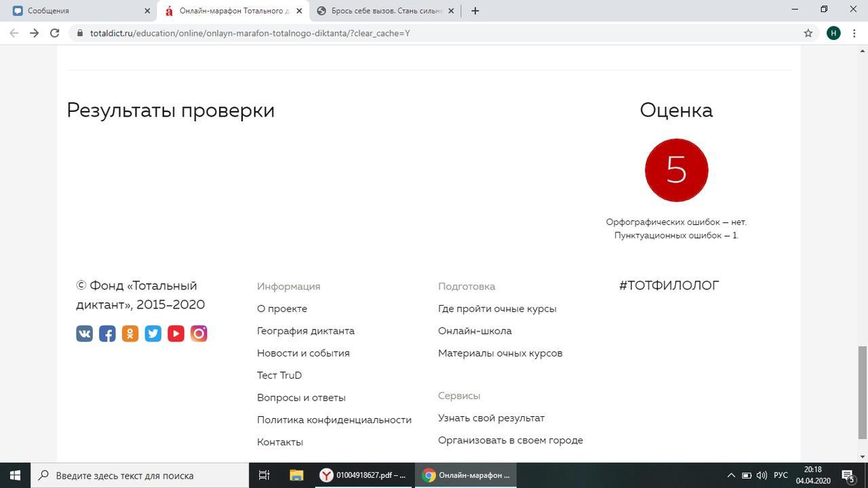Open the VK social media icon

point(84,333)
